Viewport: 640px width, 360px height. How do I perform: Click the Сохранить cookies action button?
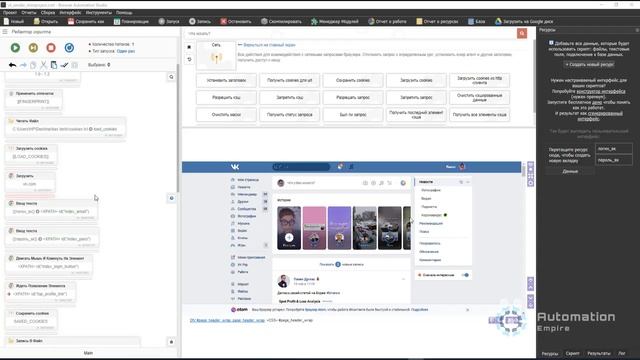click(353, 80)
